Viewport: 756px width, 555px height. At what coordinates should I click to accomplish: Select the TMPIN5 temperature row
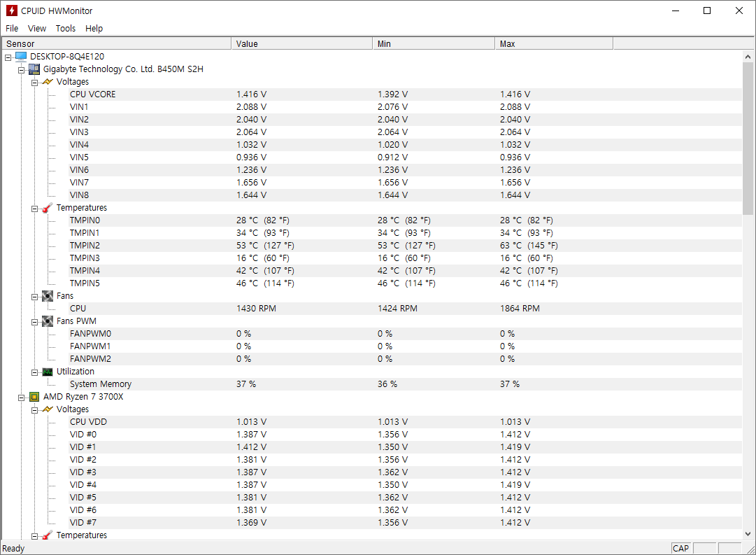405,283
